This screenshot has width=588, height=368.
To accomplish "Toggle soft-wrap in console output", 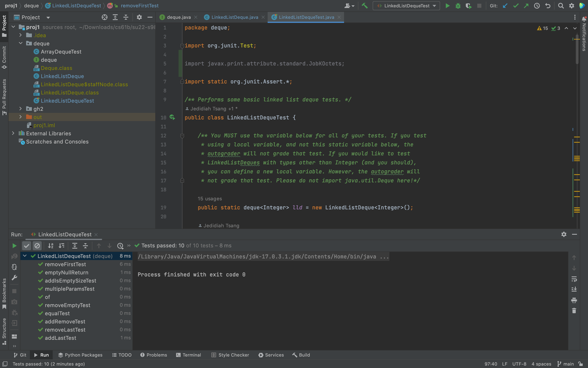I will point(574,279).
